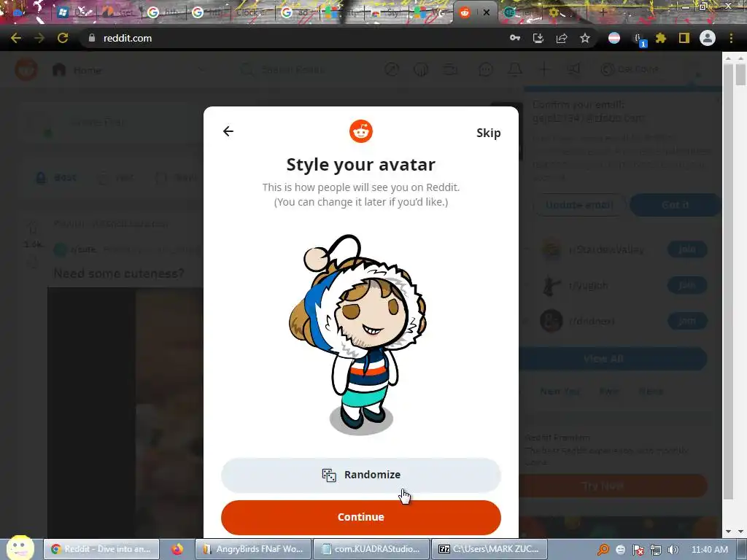This screenshot has width=747, height=560.
Task: Switch to the Windows-logo browser tab
Action: point(74,13)
